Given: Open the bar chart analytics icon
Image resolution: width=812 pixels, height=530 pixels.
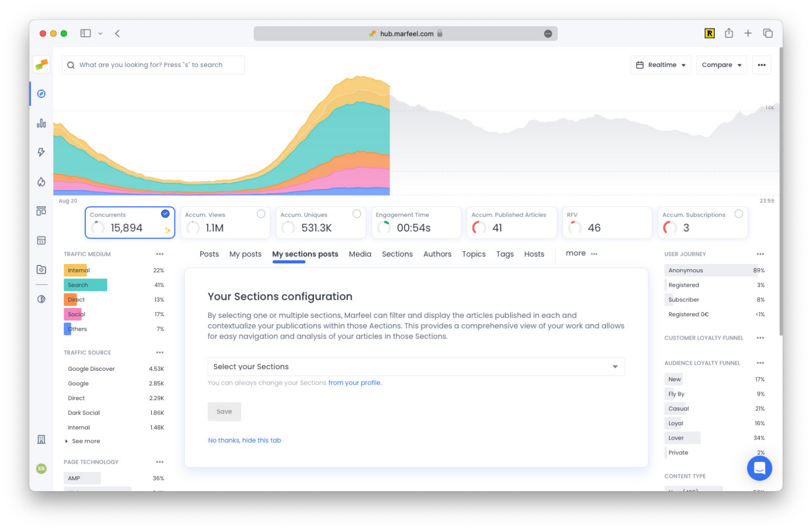Looking at the screenshot, I should pos(41,123).
